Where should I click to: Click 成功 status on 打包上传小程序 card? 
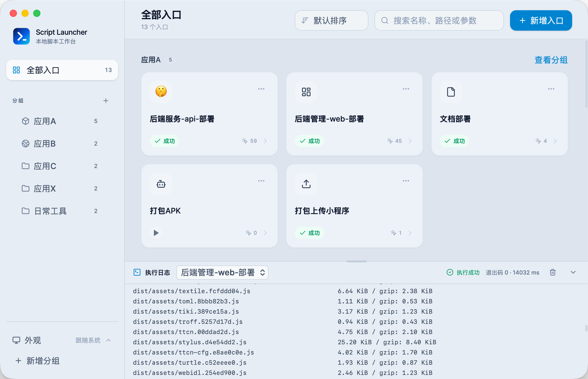point(310,233)
